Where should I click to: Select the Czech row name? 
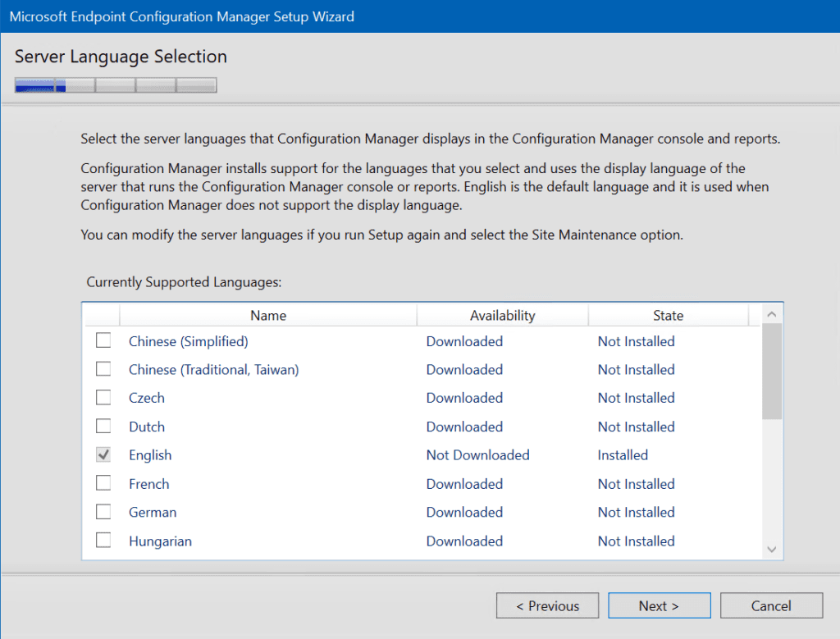147,398
